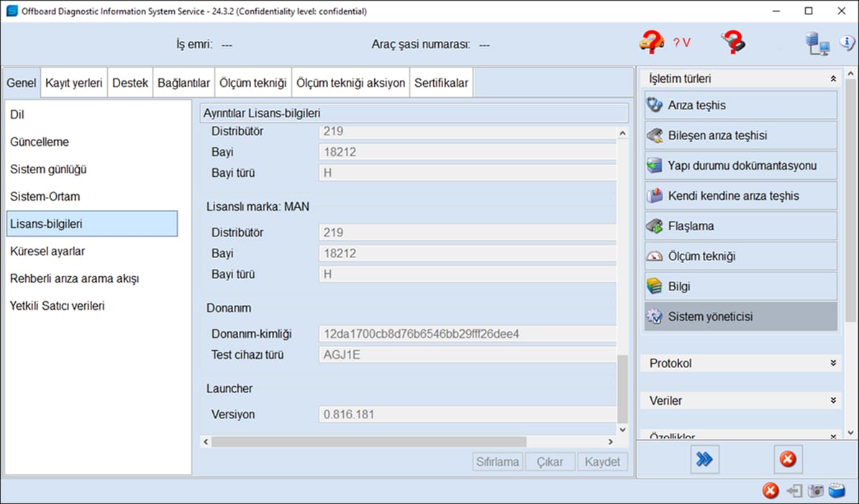Click the ODIS app icon in title bar
This screenshot has width=859, height=504.
tap(12, 11)
